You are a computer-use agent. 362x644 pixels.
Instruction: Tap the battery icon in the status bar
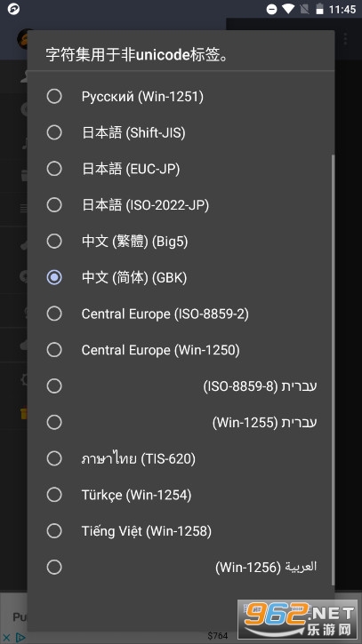[319, 9]
